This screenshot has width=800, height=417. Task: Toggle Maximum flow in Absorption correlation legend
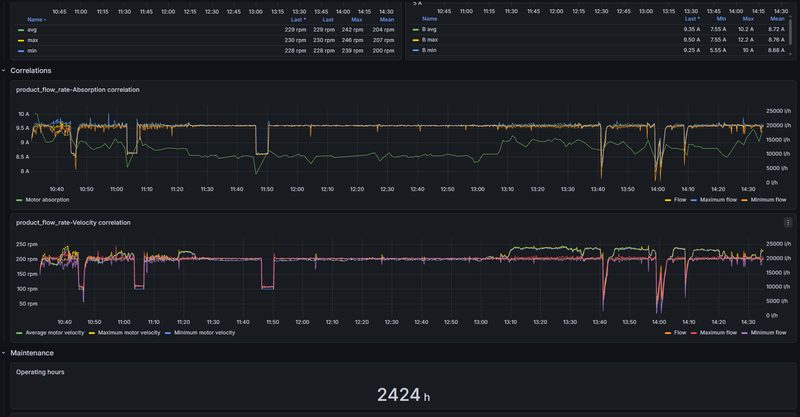tap(718, 200)
